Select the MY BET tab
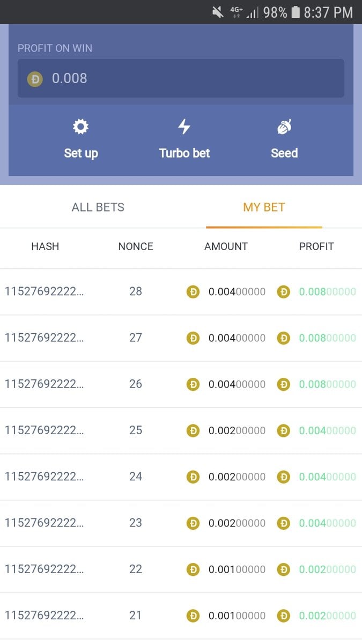Image resolution: width=362 pixels, height=644 pixels. click(264, 207)
